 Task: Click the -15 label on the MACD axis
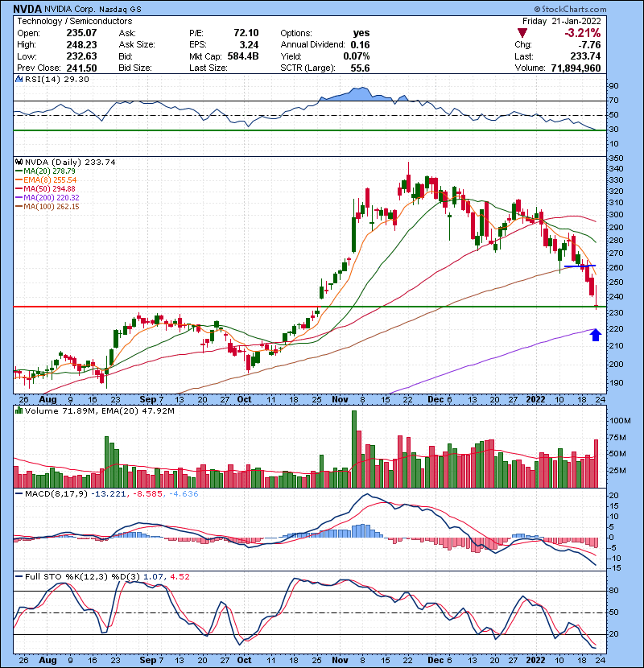(x=614, y=569)
